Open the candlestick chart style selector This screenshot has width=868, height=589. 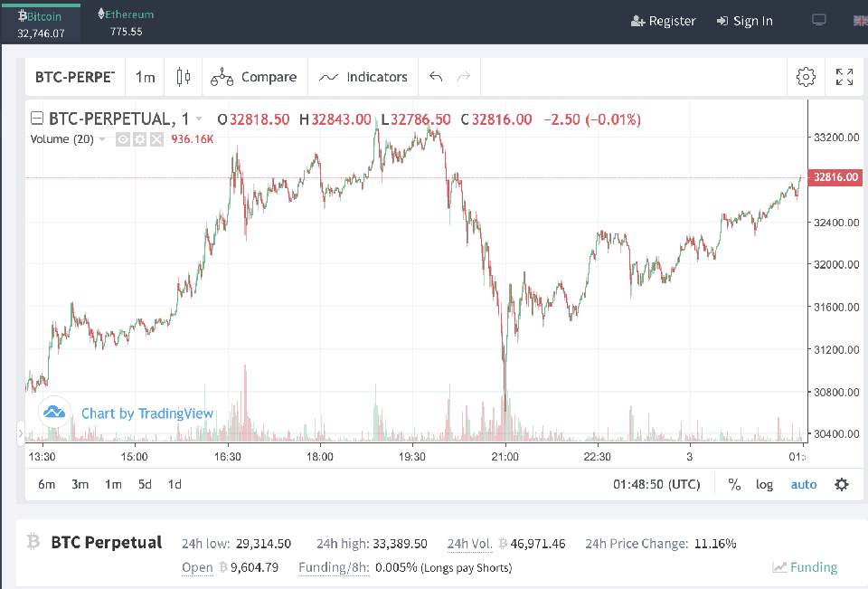(184, 77)
